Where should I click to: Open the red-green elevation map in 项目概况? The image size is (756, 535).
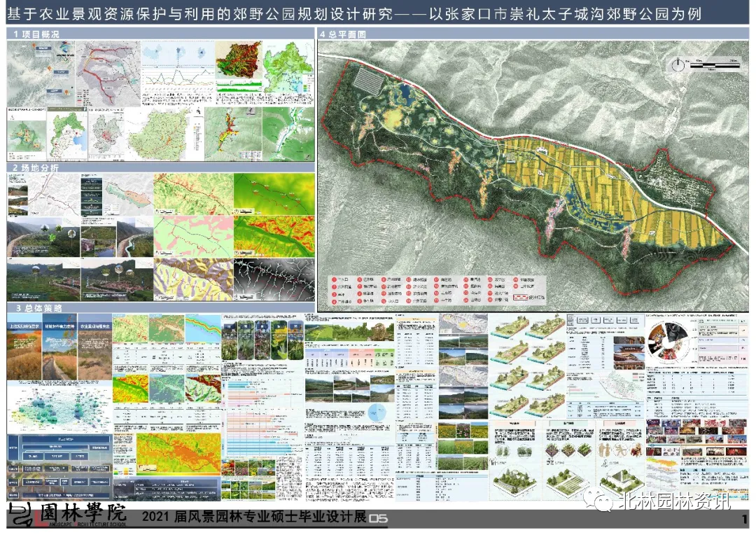[x=238, y=60]
